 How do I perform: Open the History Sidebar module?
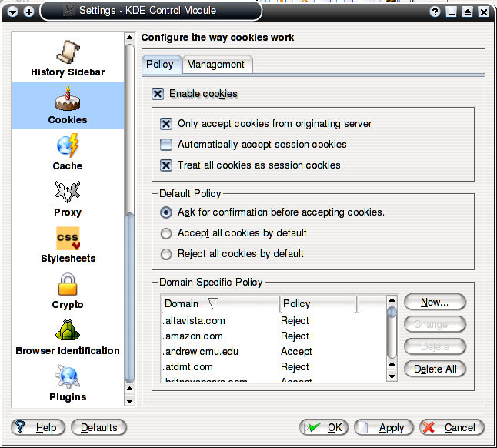tap(68, 57)
